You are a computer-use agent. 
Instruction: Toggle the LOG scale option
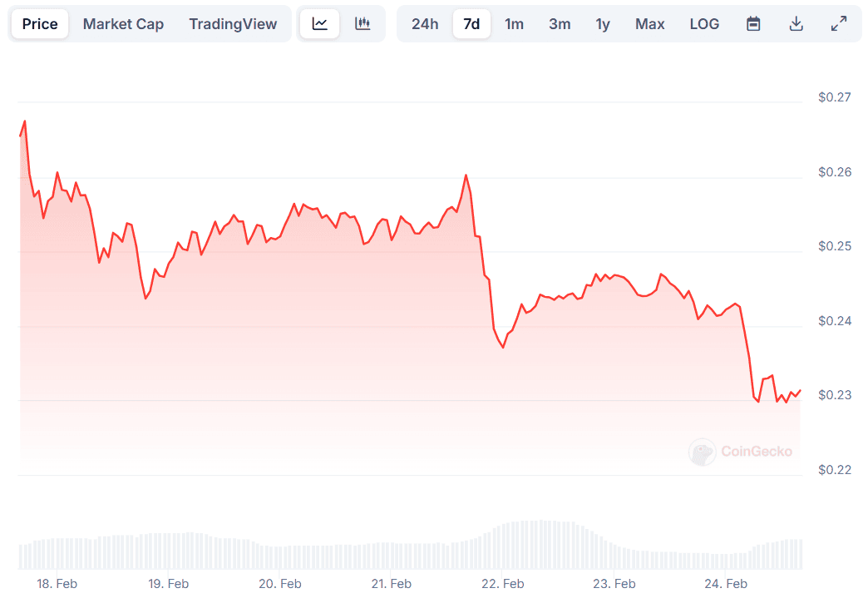(x=704, y=24)
